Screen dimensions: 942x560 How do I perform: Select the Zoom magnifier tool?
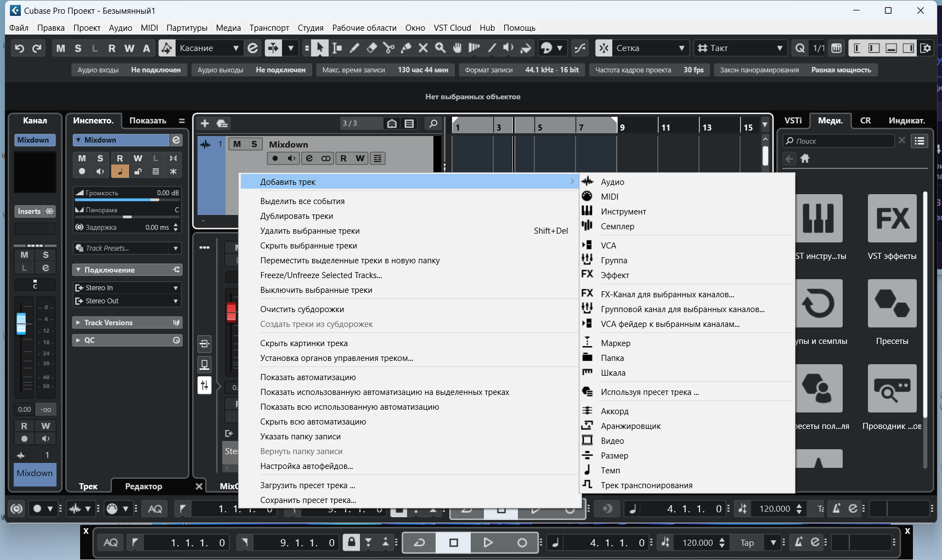pos(440,48)
